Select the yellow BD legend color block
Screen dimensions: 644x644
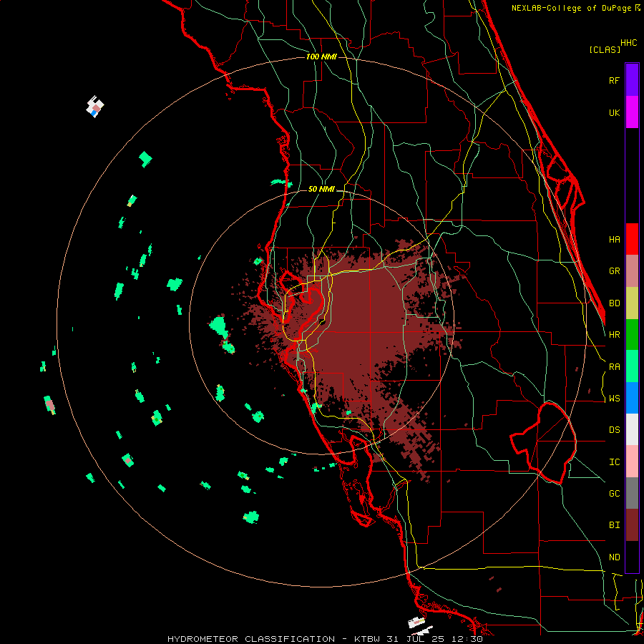point(632,303)
